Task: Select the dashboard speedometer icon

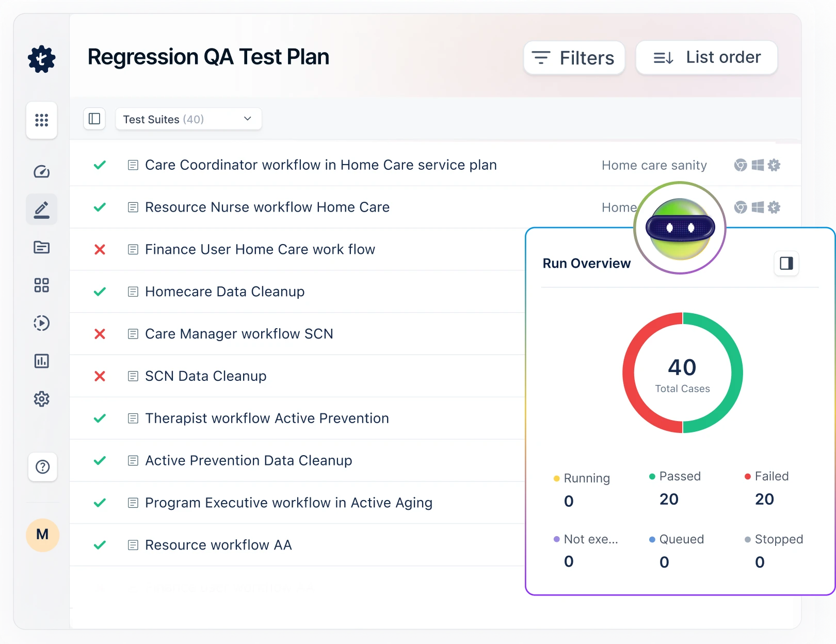Action: (x=41, y=171)
